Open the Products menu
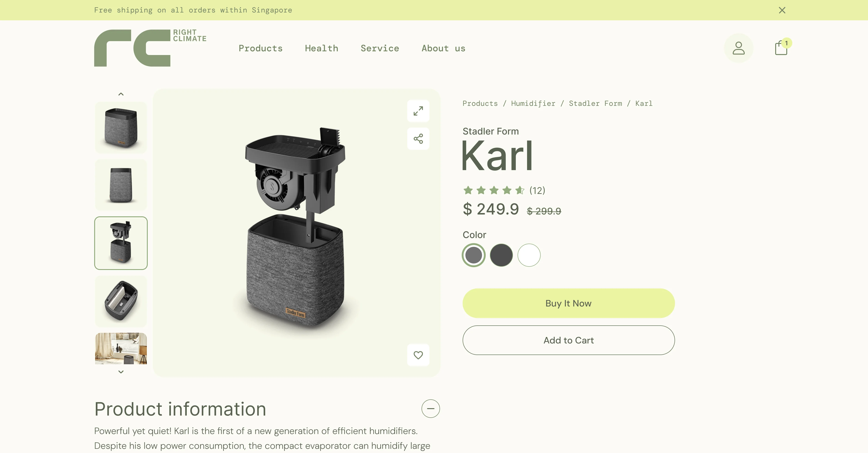 click(x=260, y=48)
